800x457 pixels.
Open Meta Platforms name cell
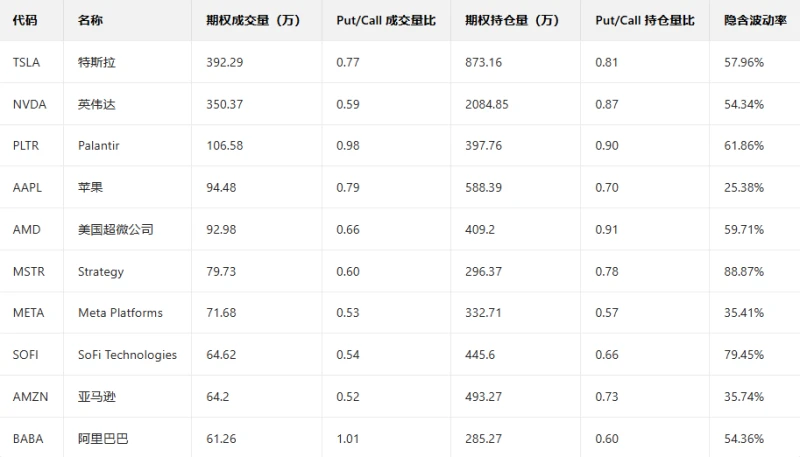coord(120,313)
